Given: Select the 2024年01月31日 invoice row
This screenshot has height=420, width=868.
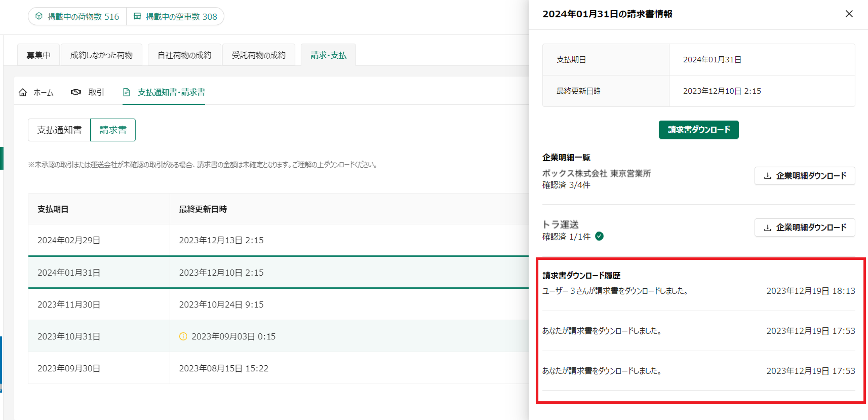Looking at the screenshot, I should [278, 272].
